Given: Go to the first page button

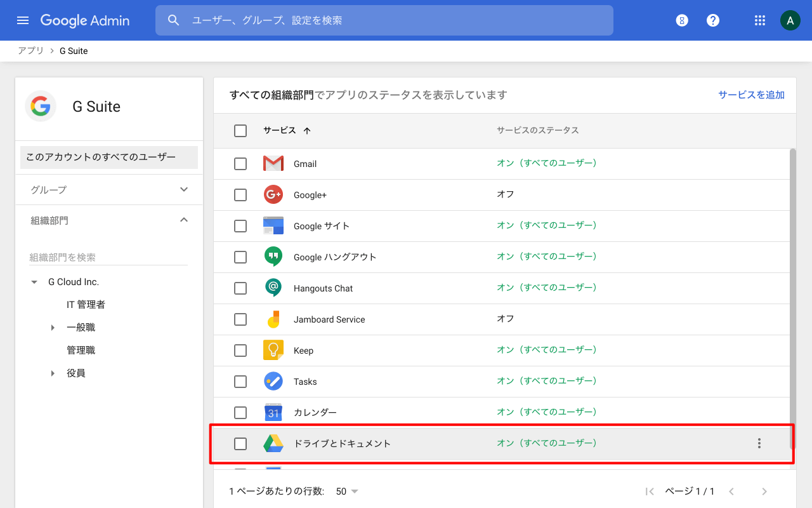Looking at the screenshot, I should coord(650,491).
